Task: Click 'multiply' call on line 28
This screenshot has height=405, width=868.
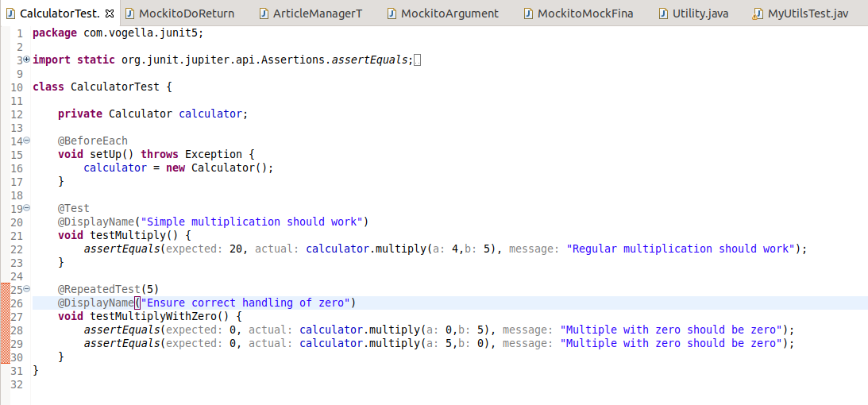Action: coord(395,330)
